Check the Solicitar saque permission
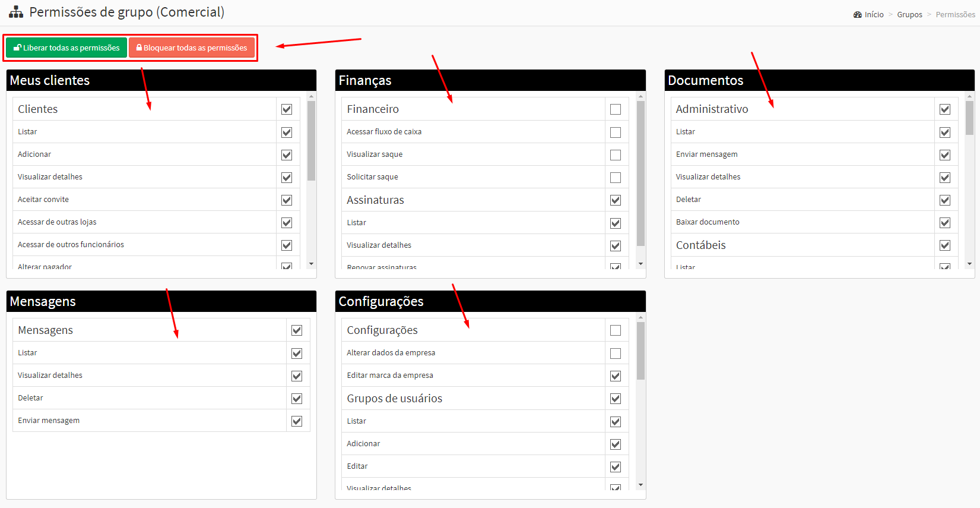Viewport: 980px width, 508px height. click(616, 178)
